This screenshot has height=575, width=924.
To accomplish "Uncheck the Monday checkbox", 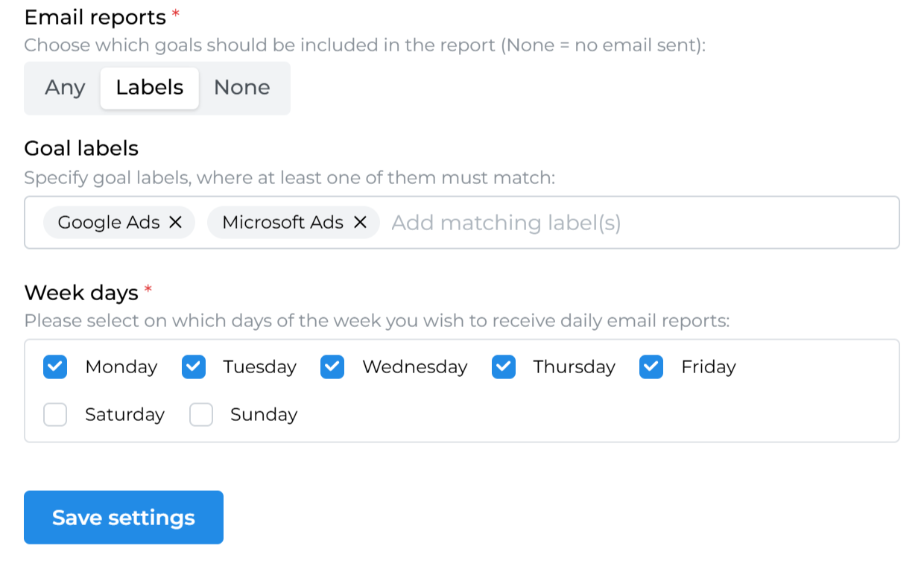I will coord(55,367).
